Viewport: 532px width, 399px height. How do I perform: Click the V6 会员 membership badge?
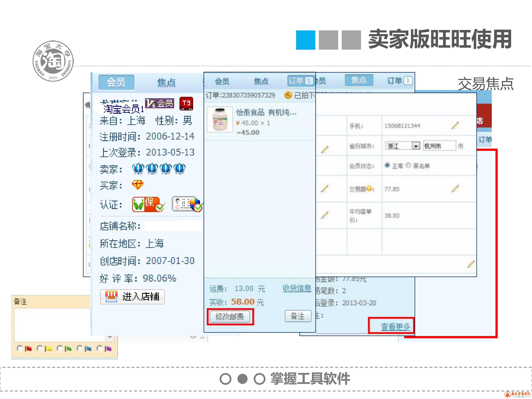(x=159, y=103)
